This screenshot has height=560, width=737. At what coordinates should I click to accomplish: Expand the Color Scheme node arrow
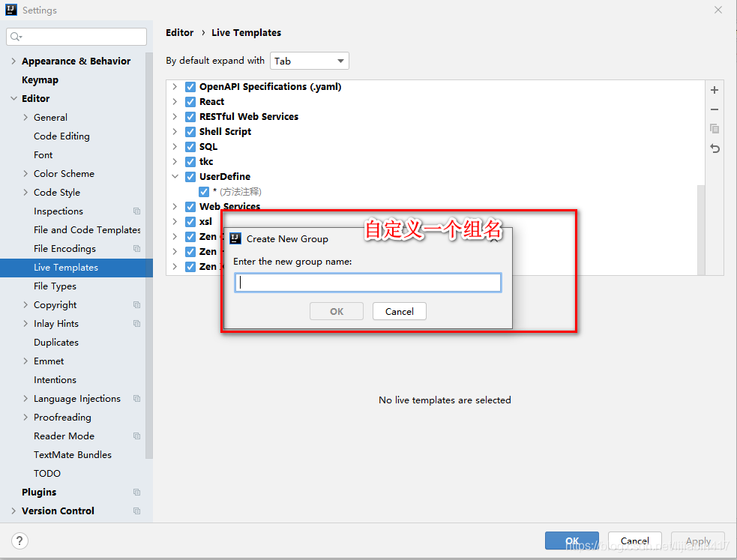coord(25,174)
